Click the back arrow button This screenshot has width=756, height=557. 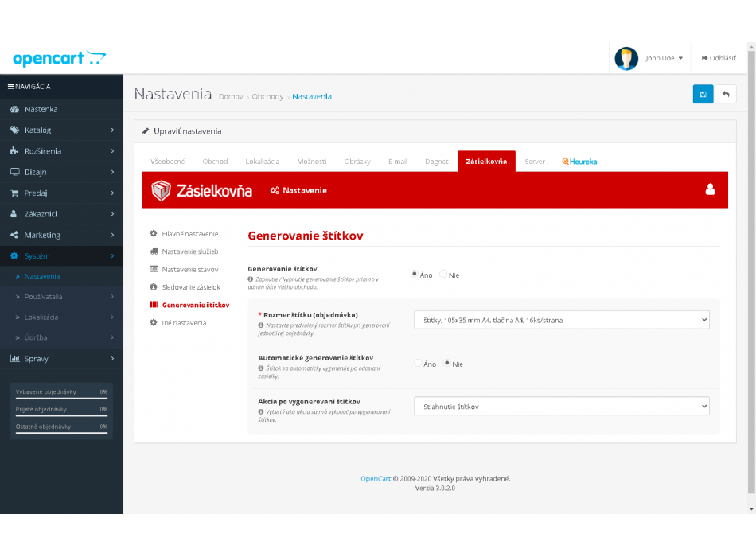tap(726, 94)
